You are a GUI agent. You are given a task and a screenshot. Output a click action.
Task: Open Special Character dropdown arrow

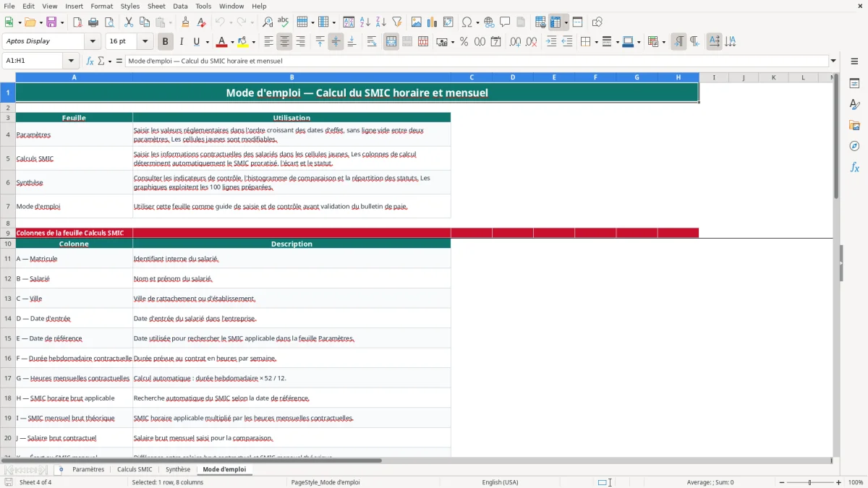click(477, 22)
